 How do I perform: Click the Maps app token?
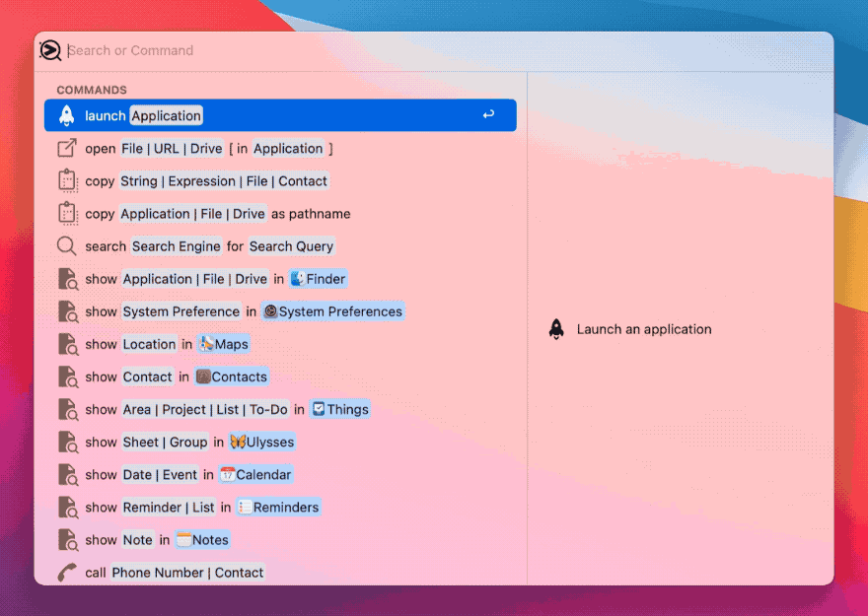tap(224, 344)
